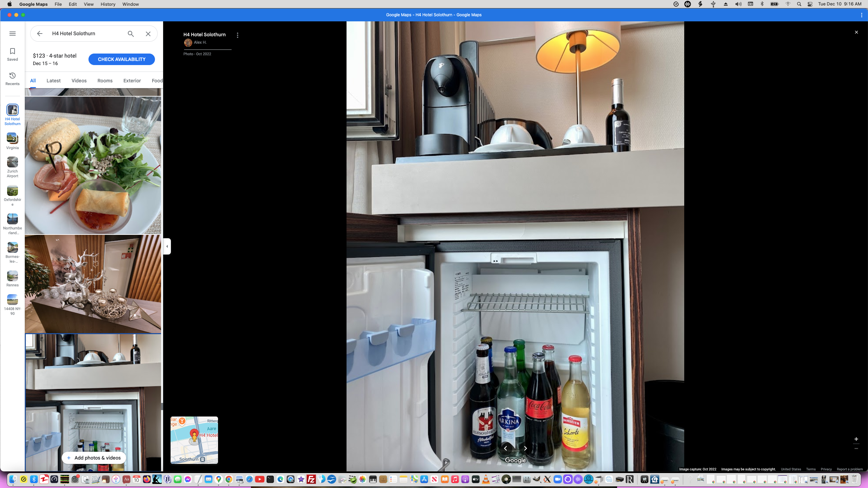Image resolution: width=868 pixels, height=488 pixels.
Task: Go to the next photo
Action: coord(525,448)
